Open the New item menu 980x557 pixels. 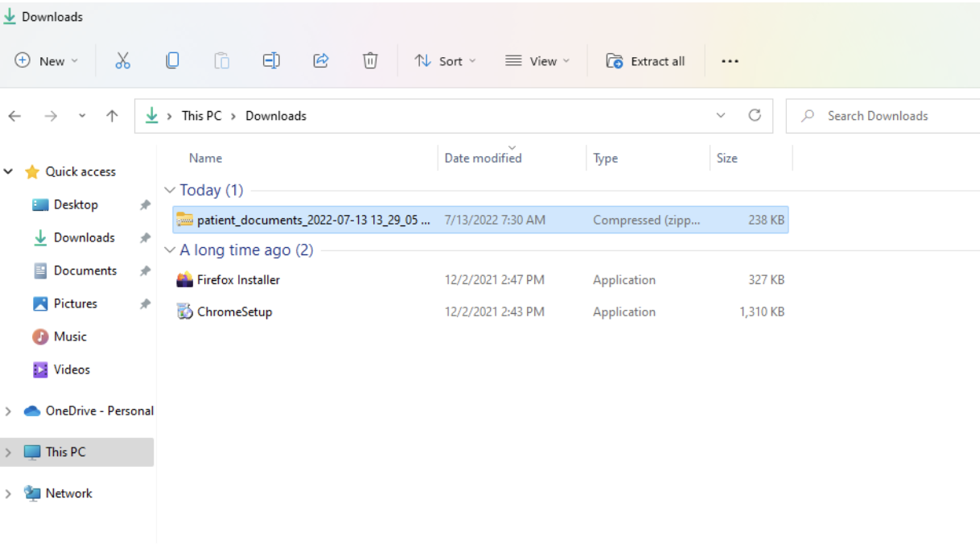coord(46,60)
